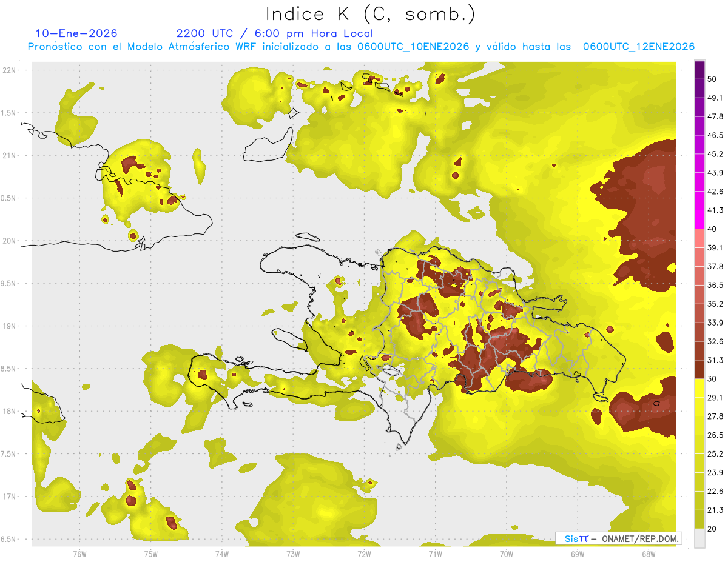Screen dimensions: 728x562
Task: Click the '20' color scale value
Action: tap(712, 529)
